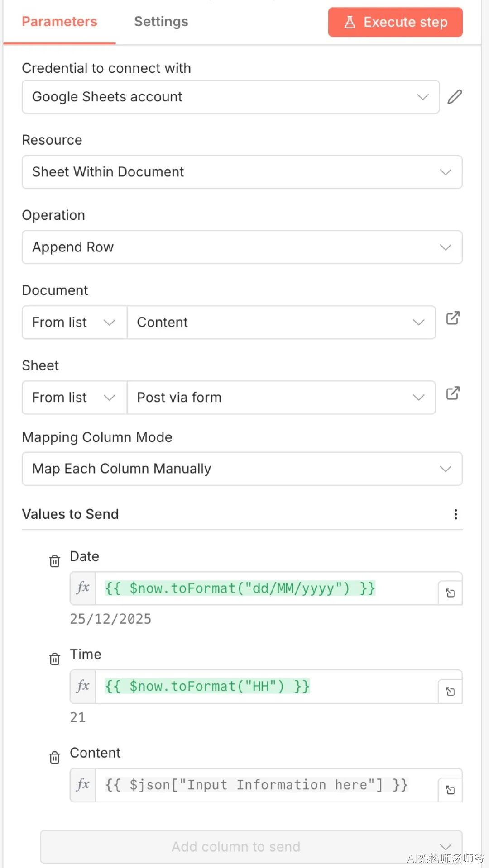Viewport: 489px width, 868px height.
Task: Expand the Date expression editor icon
Action: (450, 593)
